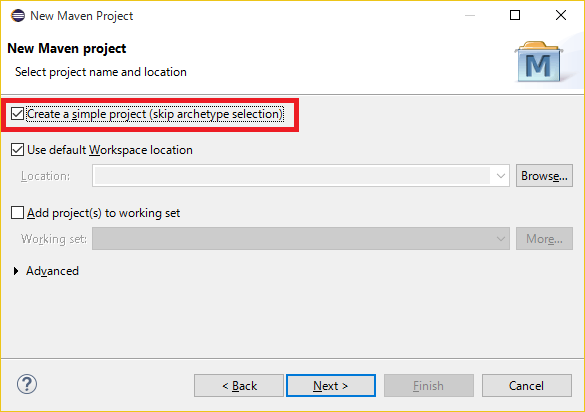This screenshot has height=412, width=585.
Task: Go back with < Back button
Action: tap(239, 386)
